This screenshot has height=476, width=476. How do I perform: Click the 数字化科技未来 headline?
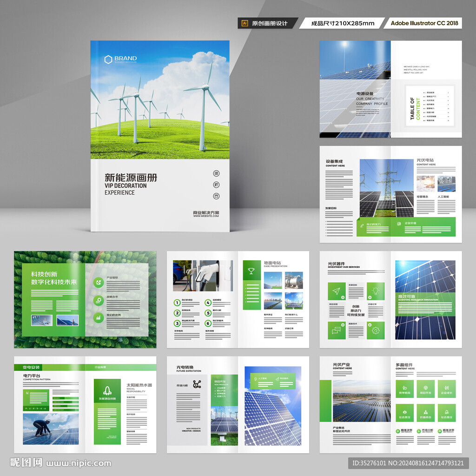[54, 282]
